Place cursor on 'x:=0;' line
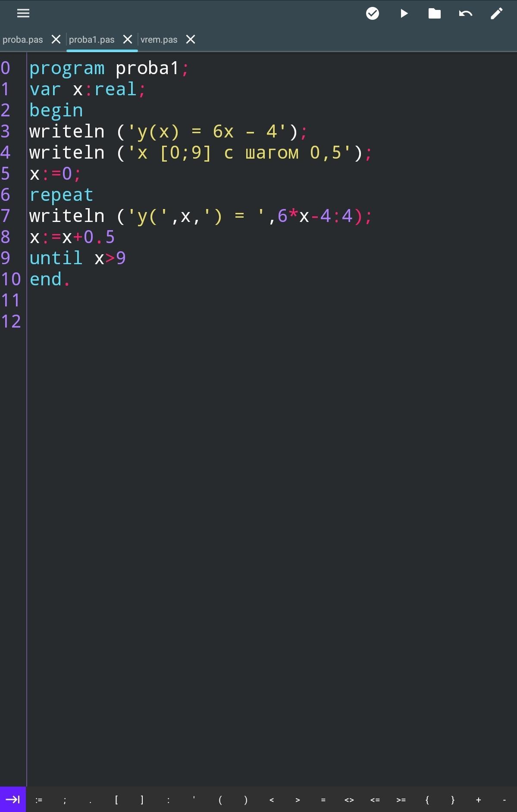Image resolution: width=517 pixels, height=812 pixels. (x=55, y=174)
